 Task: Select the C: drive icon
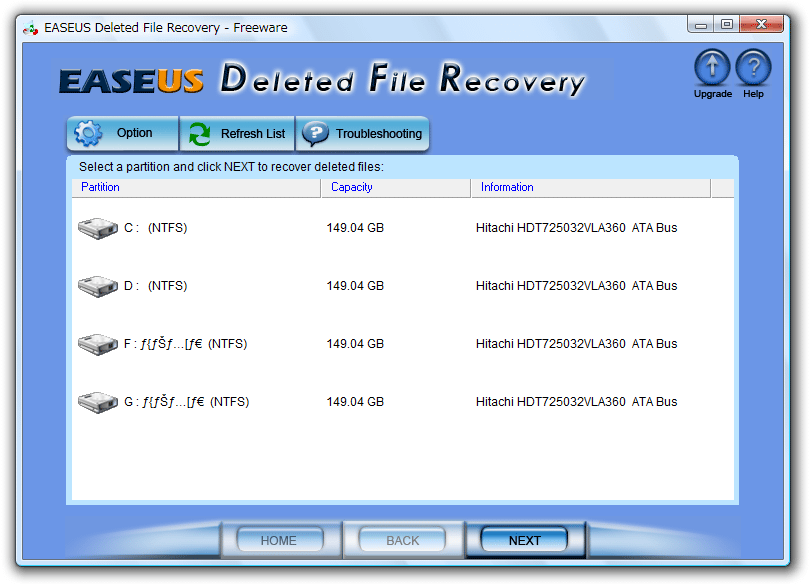98,228
